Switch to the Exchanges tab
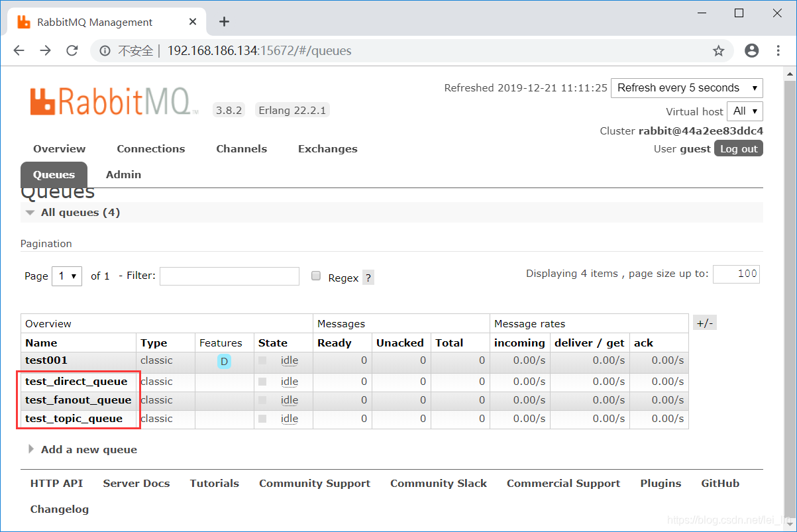 328,149
